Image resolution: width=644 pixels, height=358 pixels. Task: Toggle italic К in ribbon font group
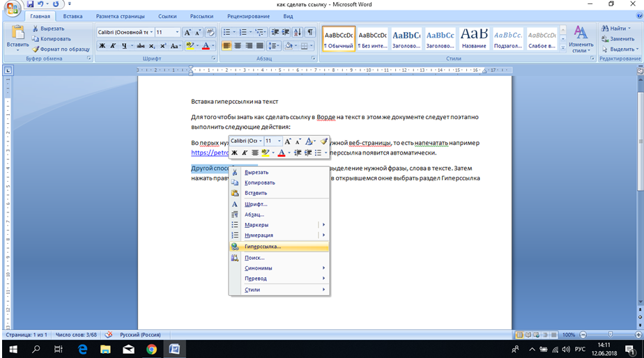[x=113, y=45]
